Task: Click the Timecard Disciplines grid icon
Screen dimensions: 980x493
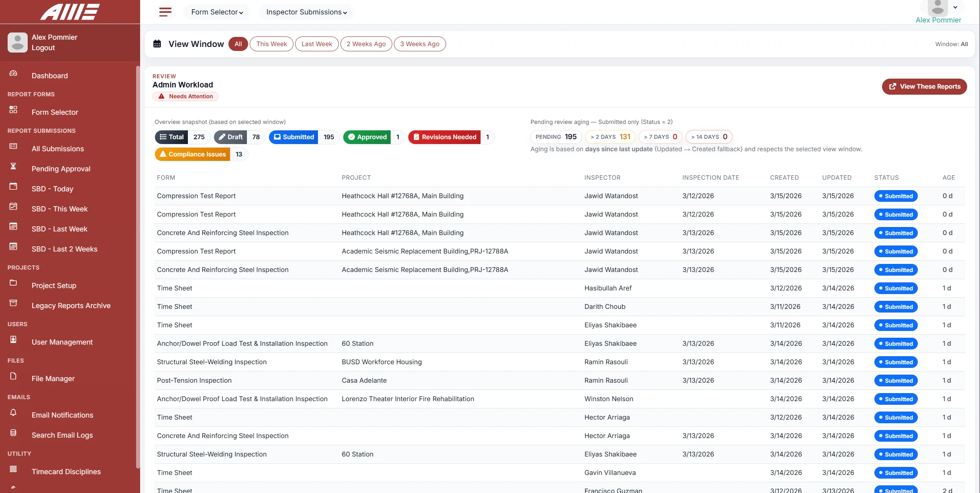Action: point(13,469)
